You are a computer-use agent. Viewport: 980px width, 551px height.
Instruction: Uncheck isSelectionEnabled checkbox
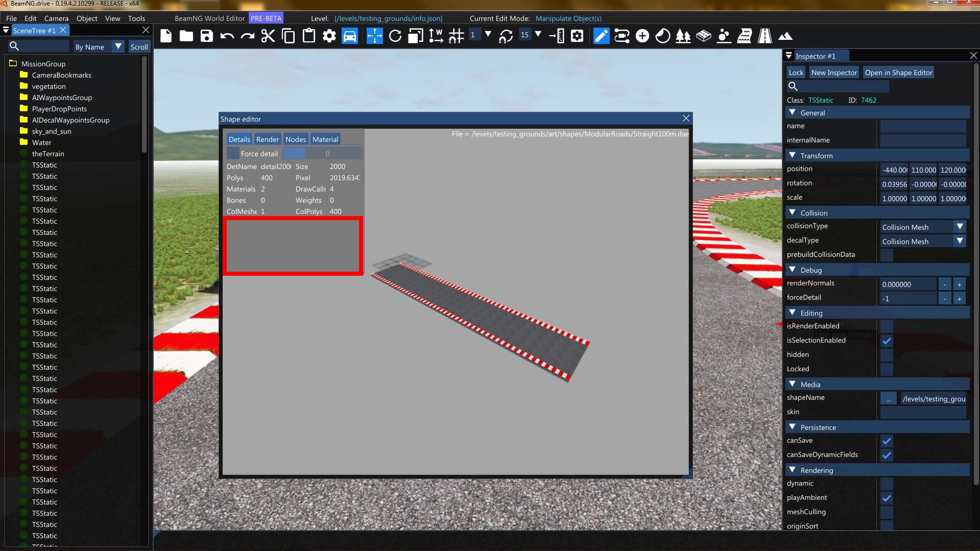pyautogui.click(x=887, y=341)
